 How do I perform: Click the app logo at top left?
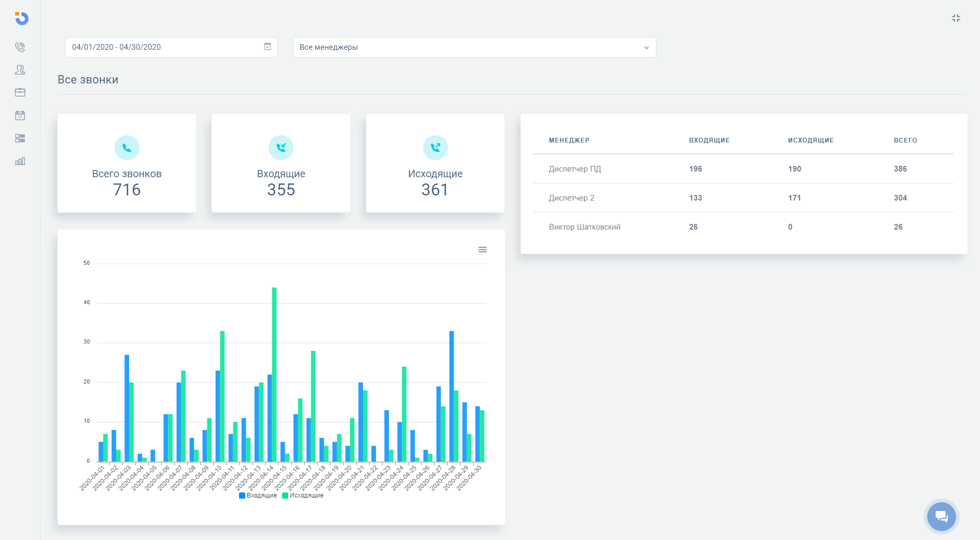21,18
